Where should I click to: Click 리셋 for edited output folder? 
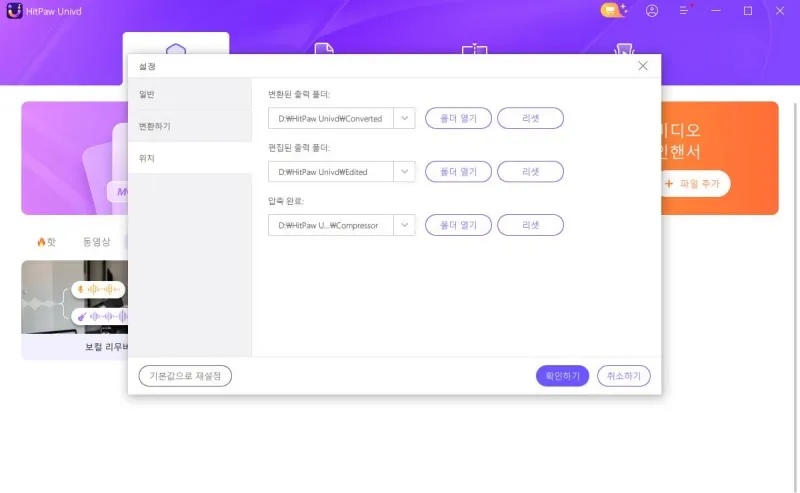(x=530, y=171)
